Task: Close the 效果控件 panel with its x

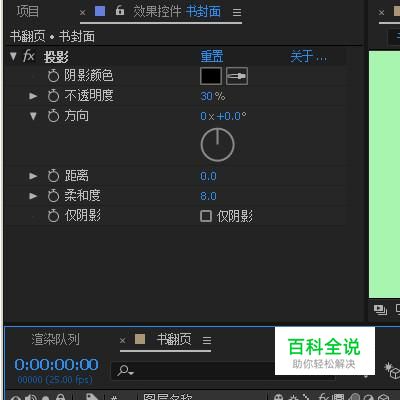Action: click(83, 13)
